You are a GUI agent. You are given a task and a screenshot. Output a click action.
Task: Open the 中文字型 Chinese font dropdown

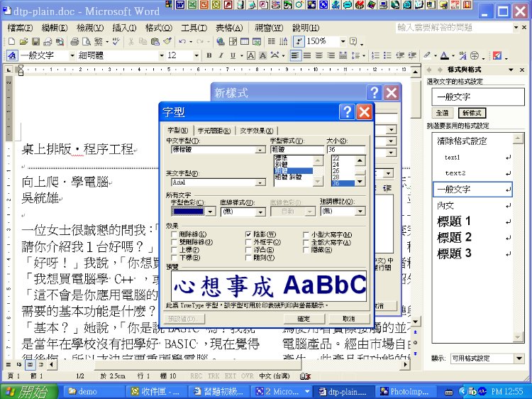[x=260, y=150]
